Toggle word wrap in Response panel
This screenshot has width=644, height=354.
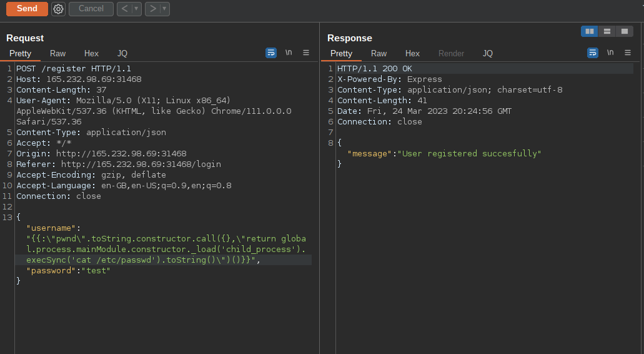(x=593, y=53)
